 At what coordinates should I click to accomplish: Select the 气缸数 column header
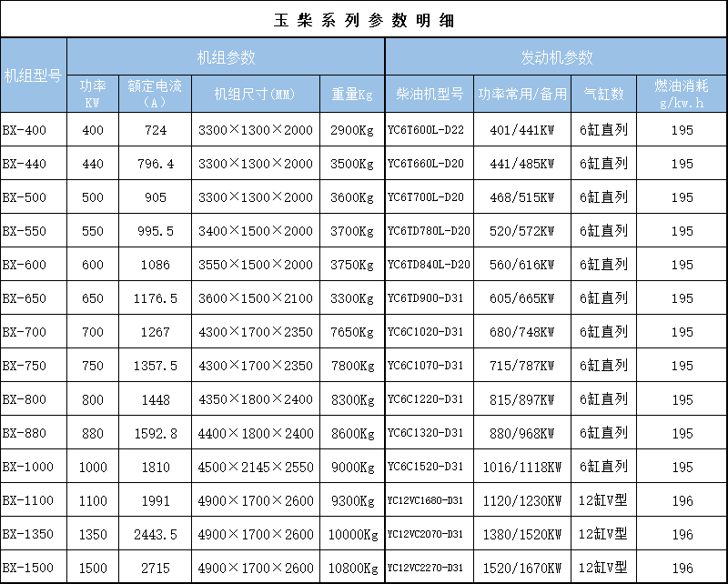603,94
